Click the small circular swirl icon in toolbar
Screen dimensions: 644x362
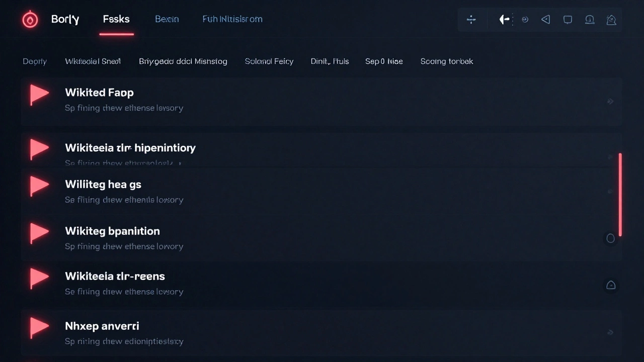pyautogui.click(x=525, y=20)
